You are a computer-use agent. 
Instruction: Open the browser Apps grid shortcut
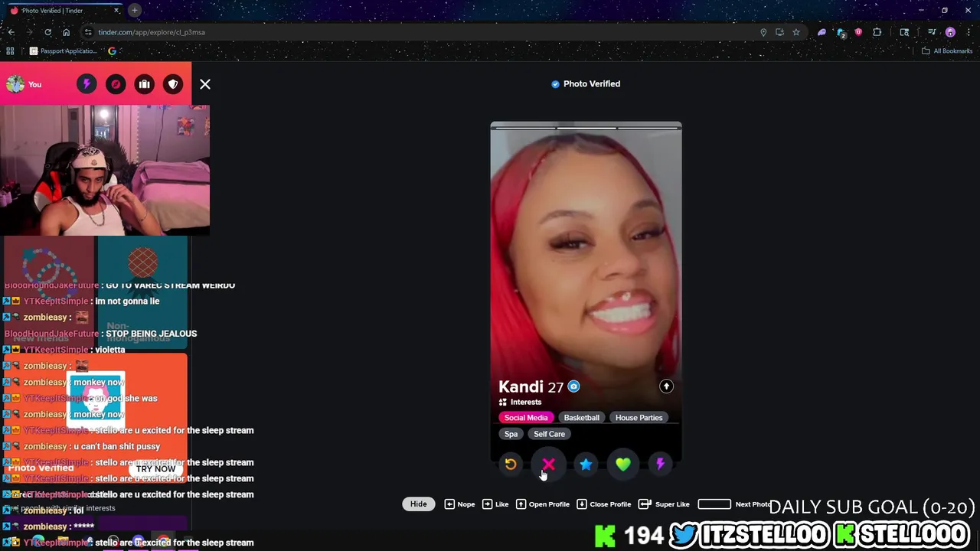(x=10, y=51)
